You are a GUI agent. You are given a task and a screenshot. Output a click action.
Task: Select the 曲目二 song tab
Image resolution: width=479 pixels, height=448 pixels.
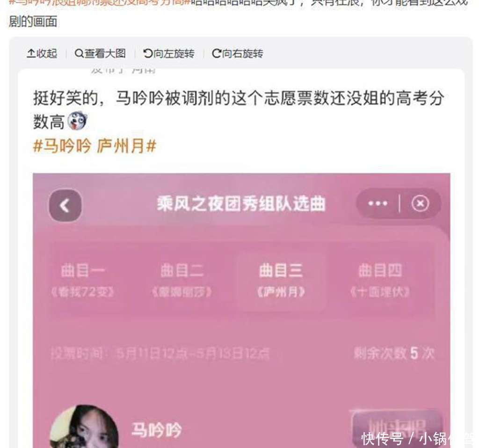(182, 280)
